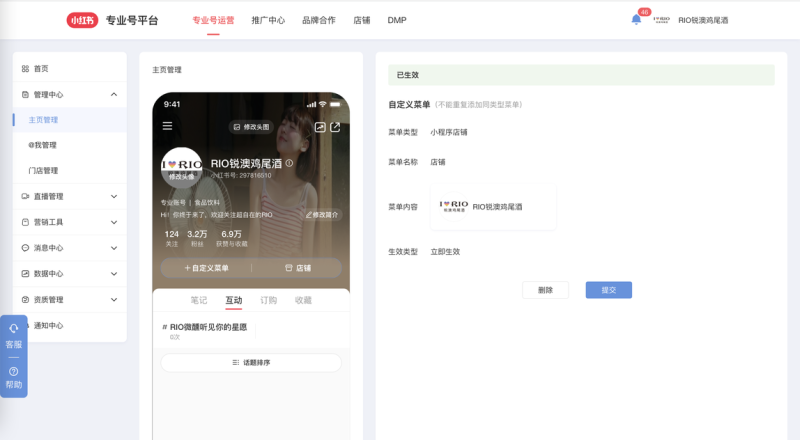800x440 pixels.
Task: Click the 数据中心 chart icon
Action: (25, 274)
